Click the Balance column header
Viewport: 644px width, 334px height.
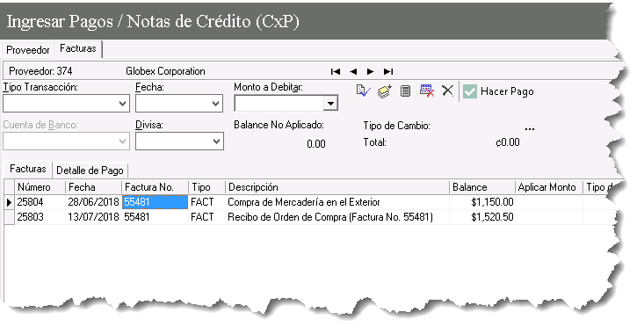482,187
